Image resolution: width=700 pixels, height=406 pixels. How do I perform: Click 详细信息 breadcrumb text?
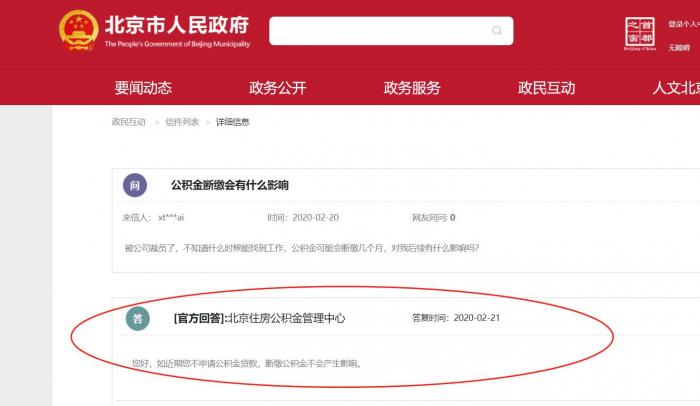point(233,122)
